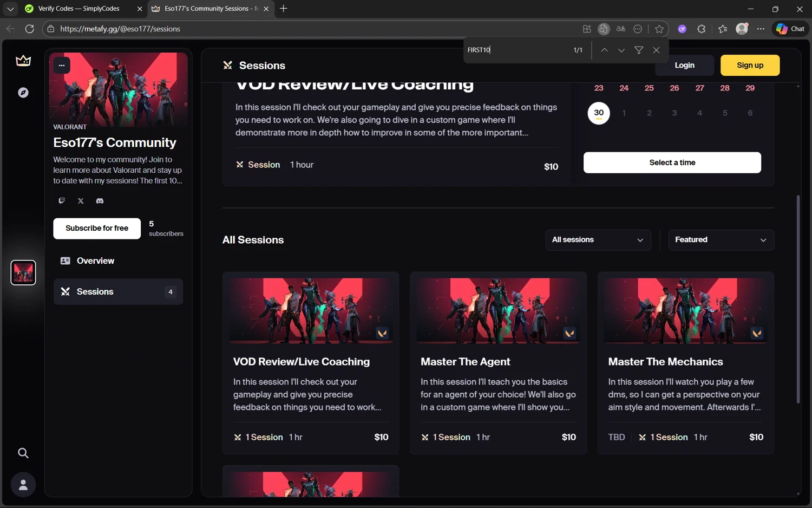Click the address bar URL

(x=120, y=29)
